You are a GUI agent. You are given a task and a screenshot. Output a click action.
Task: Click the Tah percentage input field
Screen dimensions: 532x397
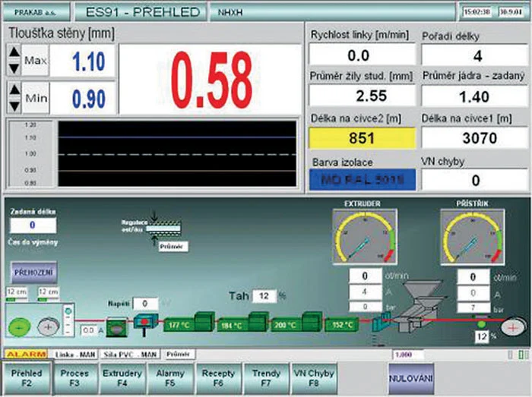coord(264,296)
